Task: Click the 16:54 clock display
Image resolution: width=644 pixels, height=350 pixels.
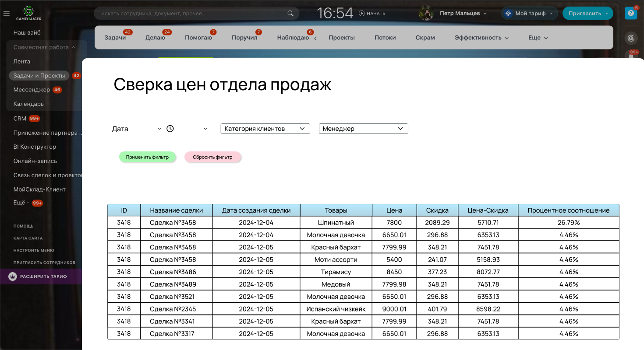Action: click(x=335, y=13)
